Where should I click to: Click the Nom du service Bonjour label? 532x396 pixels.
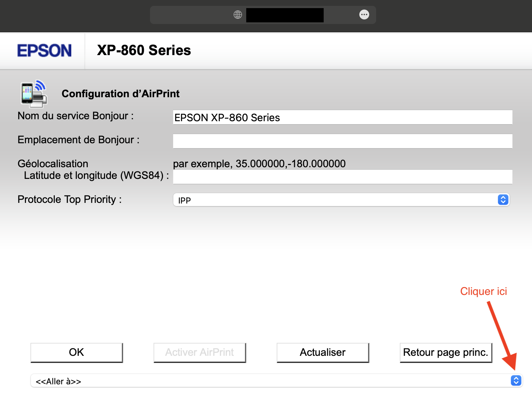[75, 116]
